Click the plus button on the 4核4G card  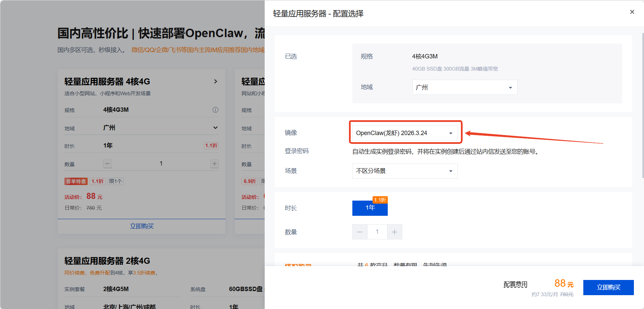click(x=214, y=164)
